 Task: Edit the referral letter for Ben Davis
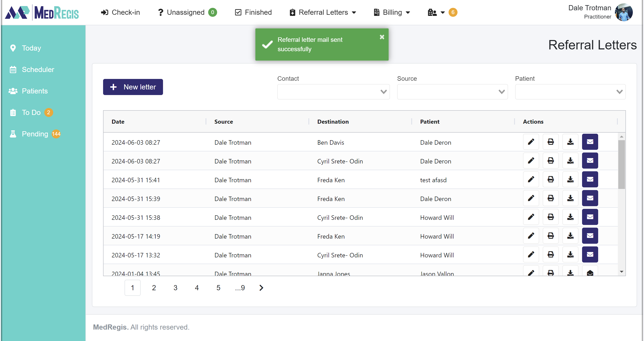click(531, 142)
